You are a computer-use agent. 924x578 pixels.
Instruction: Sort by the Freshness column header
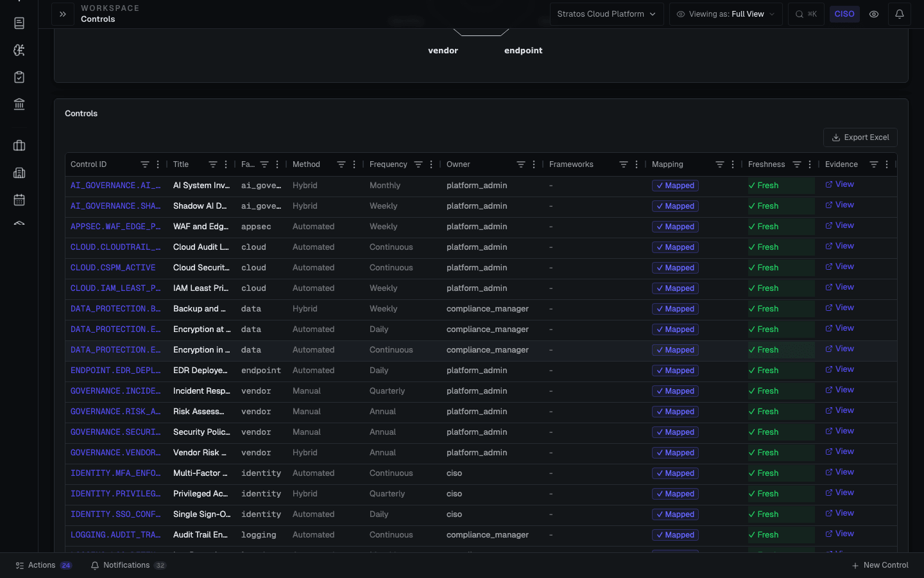(x=766, y=164)
